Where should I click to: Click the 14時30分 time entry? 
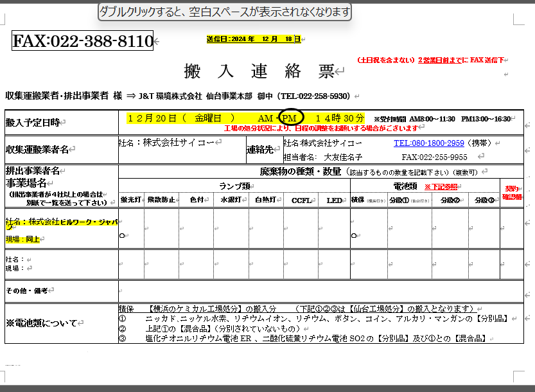click(x=340, y=118)
